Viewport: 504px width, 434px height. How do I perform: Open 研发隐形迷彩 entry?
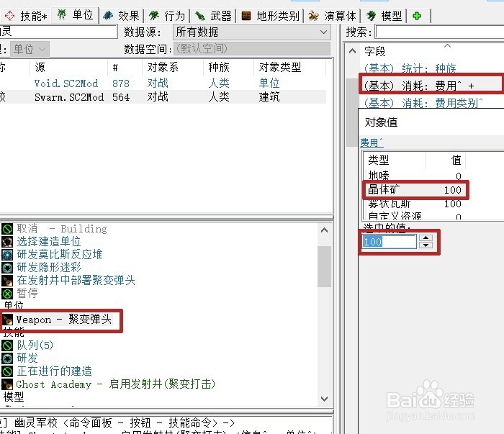click(48, 267)
